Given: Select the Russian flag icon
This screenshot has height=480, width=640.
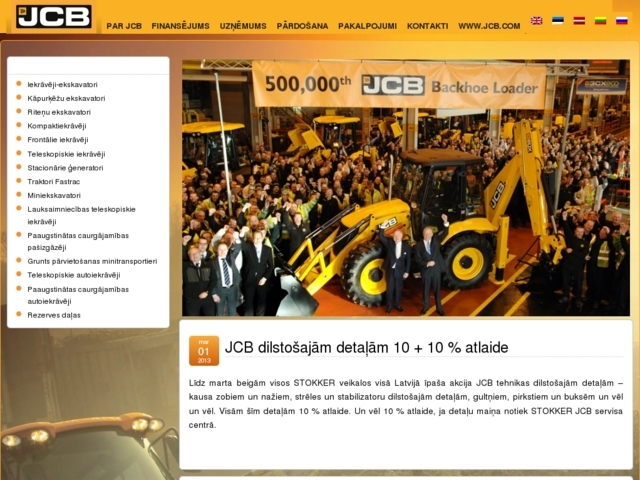Looking at the screenshot, I should coord(621,20).
